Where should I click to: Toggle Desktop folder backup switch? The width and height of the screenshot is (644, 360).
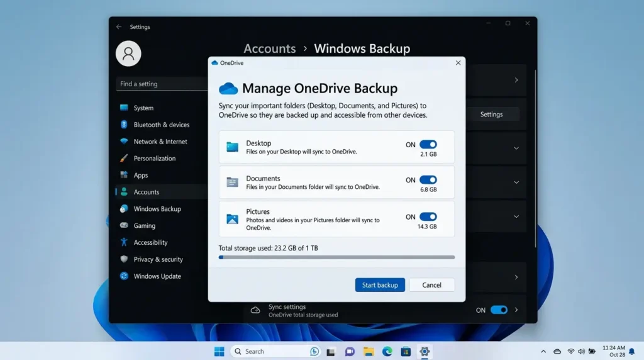coord(428,144)
